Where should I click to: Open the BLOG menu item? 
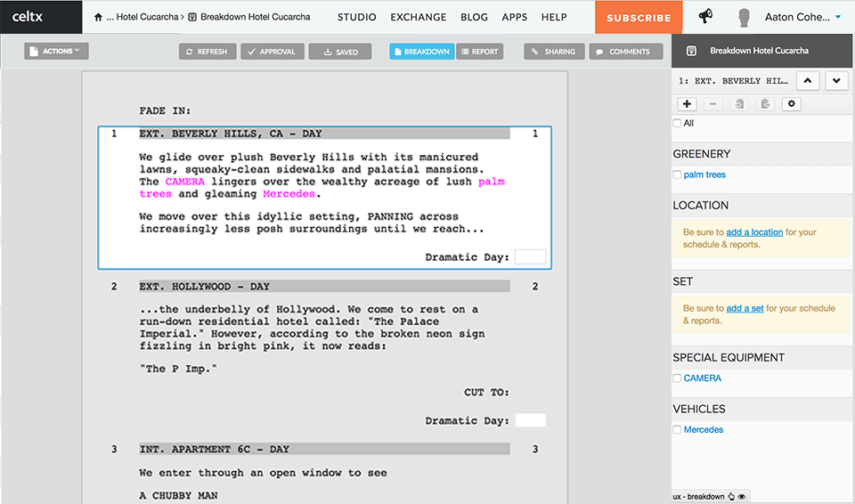point(474,17)
